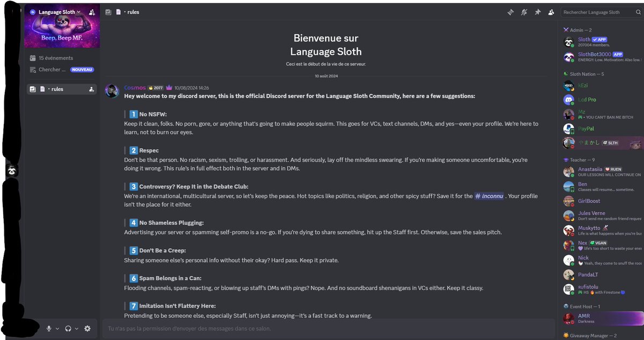This screenshot has width=644, height=340.
Task: Open Nick member entry
Action: click(602, 261)
